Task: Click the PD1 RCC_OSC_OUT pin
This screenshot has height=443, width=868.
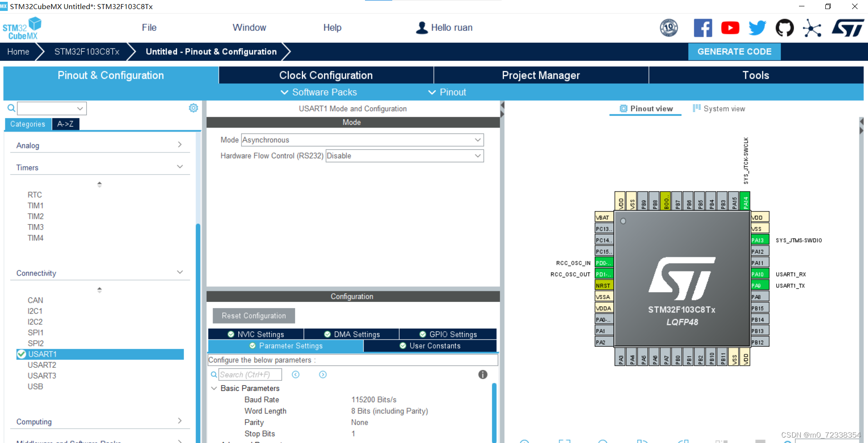Action: (604, 274)
